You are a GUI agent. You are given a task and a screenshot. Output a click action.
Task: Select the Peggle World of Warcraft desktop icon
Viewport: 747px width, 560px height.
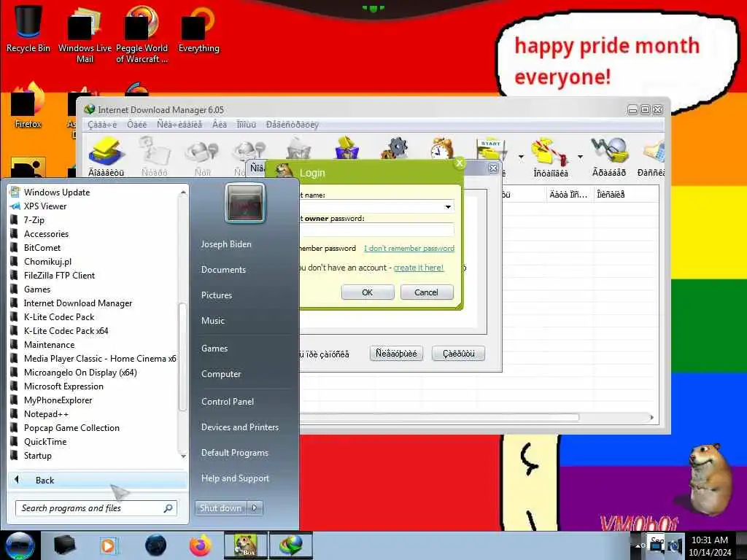pyautogui.click(x=141, y=23)
